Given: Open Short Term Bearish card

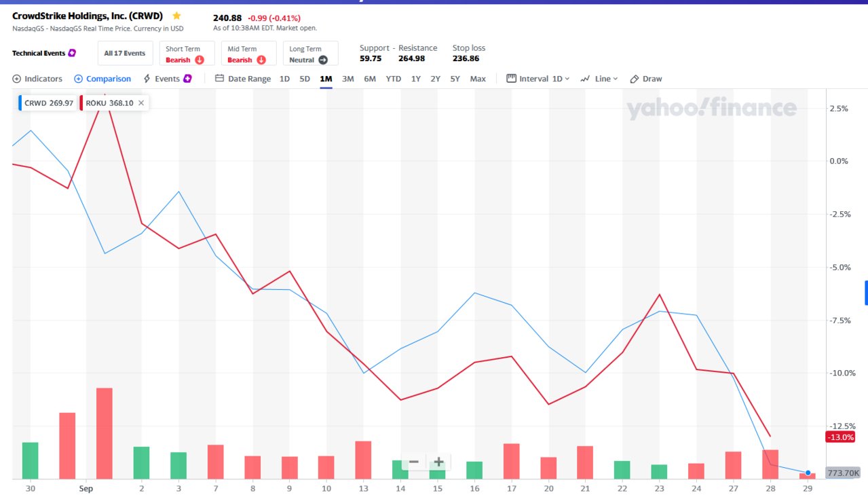Looking at the screenshot, I should click(187, 54).
